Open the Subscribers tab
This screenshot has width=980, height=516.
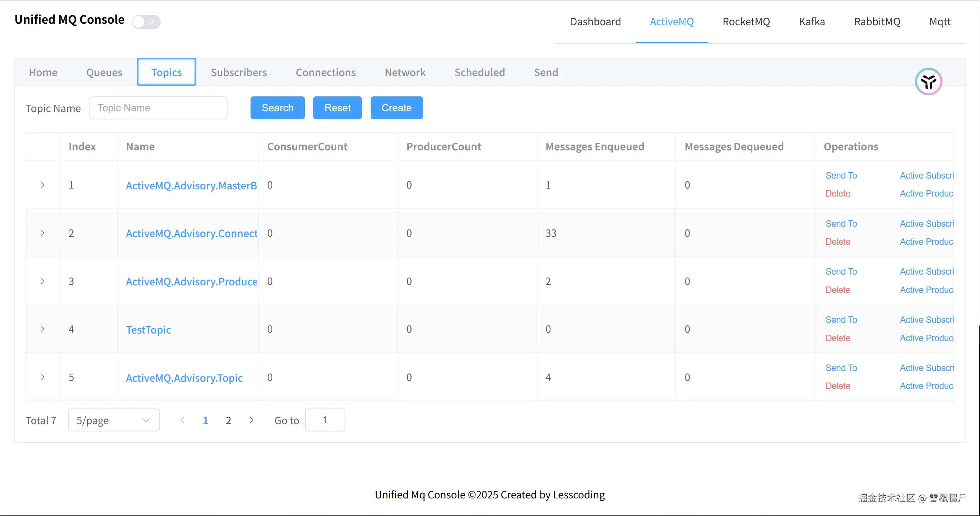(x=239, y=72)
